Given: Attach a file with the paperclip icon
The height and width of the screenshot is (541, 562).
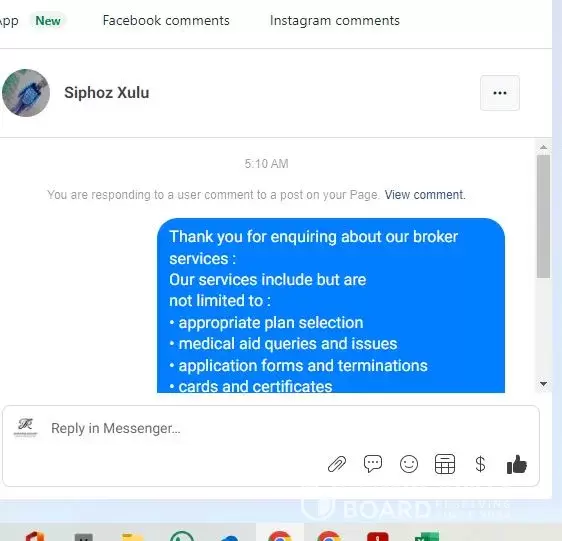Looking at the screenshot, I should (x=337, y=464).
